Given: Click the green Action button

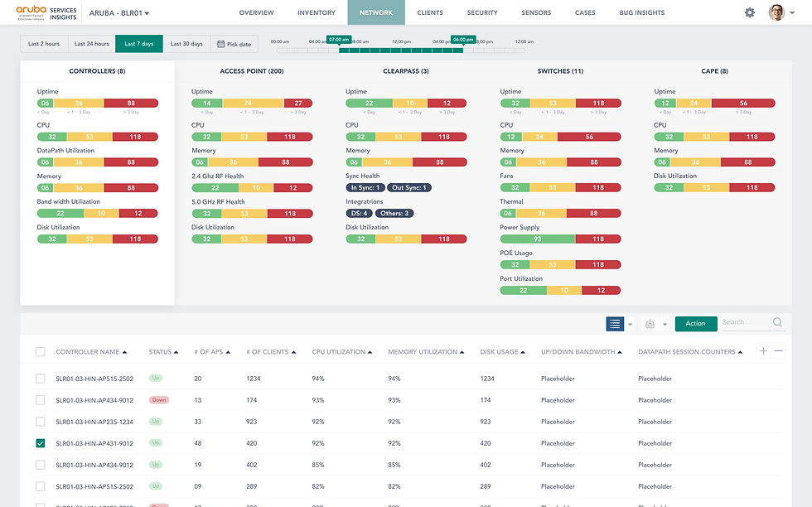Looking at the screenshot, I should (695, 323).
